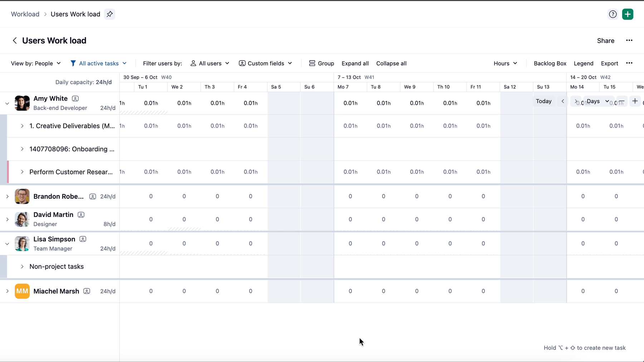The image size is (644, 362).
Task: Pin the Users Work load view
Action: click(x=110, y=14)
